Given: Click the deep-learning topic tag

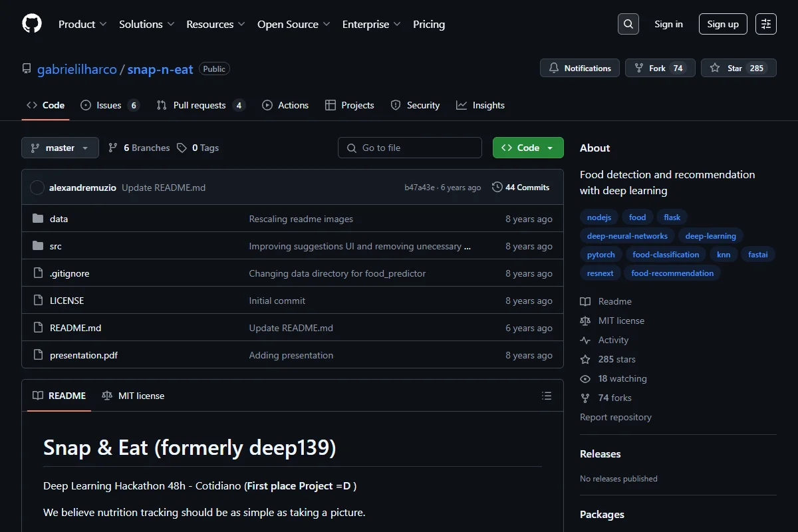Looking at the screenshot, I should click(x=710, y=235).
